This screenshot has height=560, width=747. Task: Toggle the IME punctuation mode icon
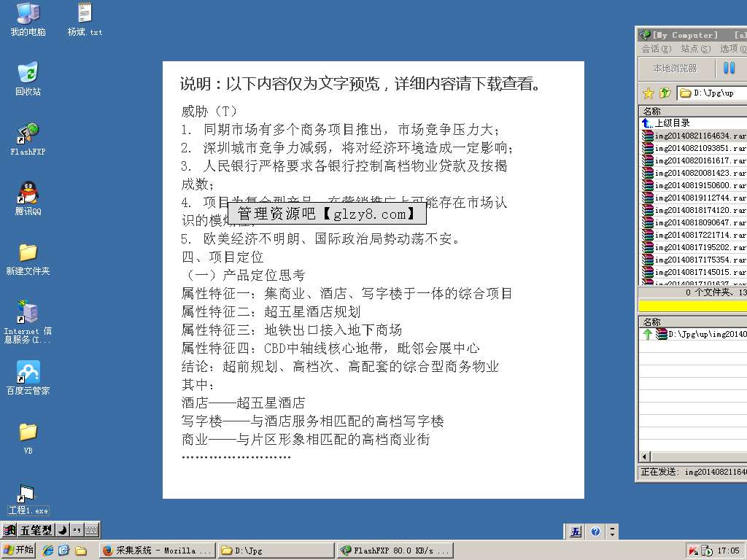pos(77,529)
